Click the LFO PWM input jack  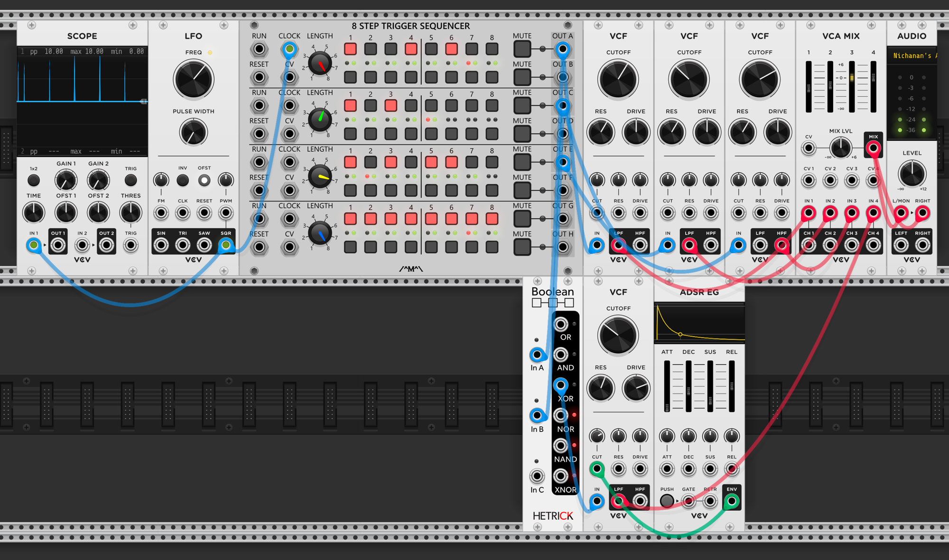[226, 213]
